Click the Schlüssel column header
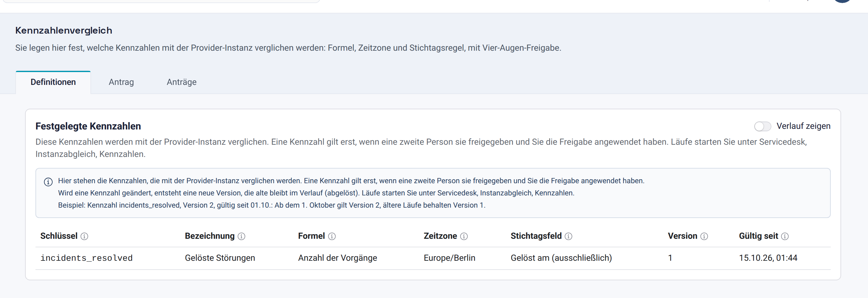 [59, 236]
